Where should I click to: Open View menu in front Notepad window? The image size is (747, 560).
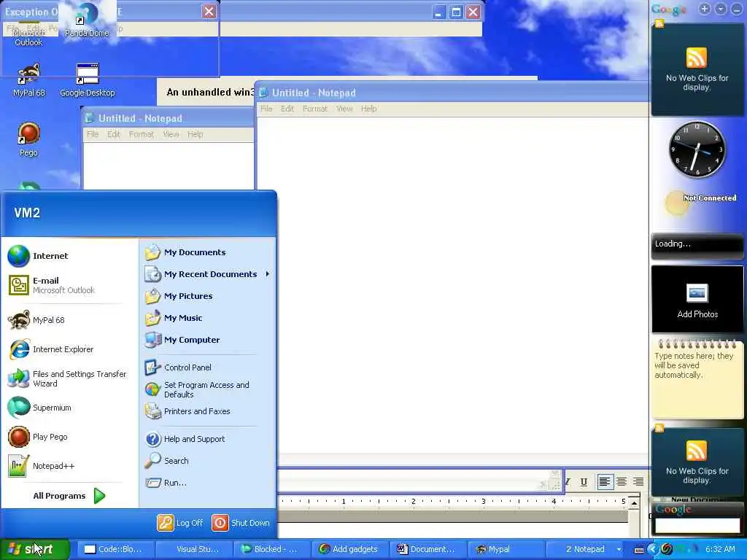pyautogui.click(x=344, y=109)
